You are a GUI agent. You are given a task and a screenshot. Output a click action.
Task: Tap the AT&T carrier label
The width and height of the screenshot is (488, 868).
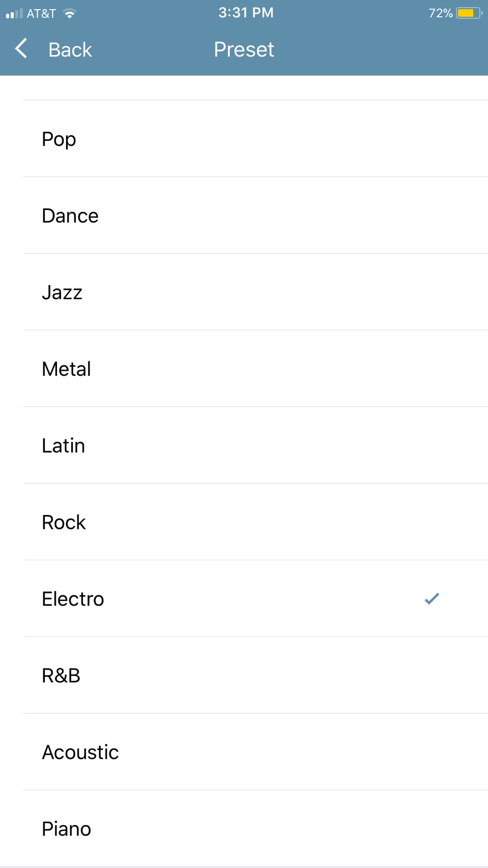[41, 14]
